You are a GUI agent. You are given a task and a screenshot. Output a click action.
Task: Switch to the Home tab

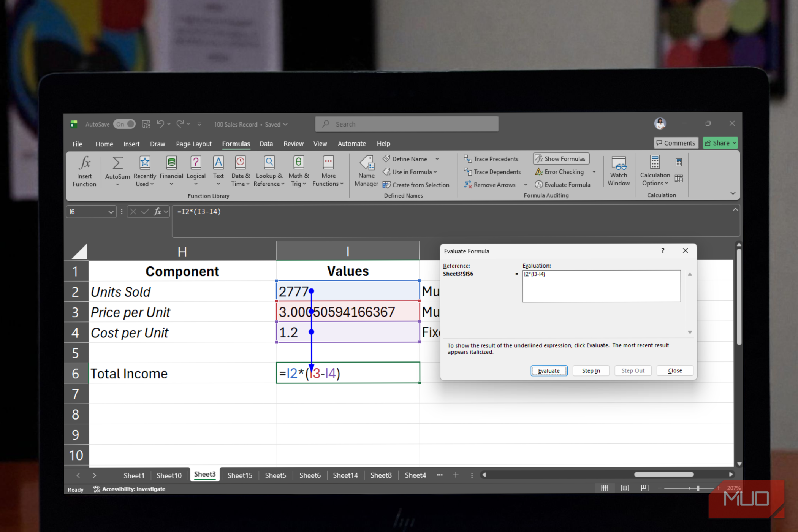click(x=104, y=144)
